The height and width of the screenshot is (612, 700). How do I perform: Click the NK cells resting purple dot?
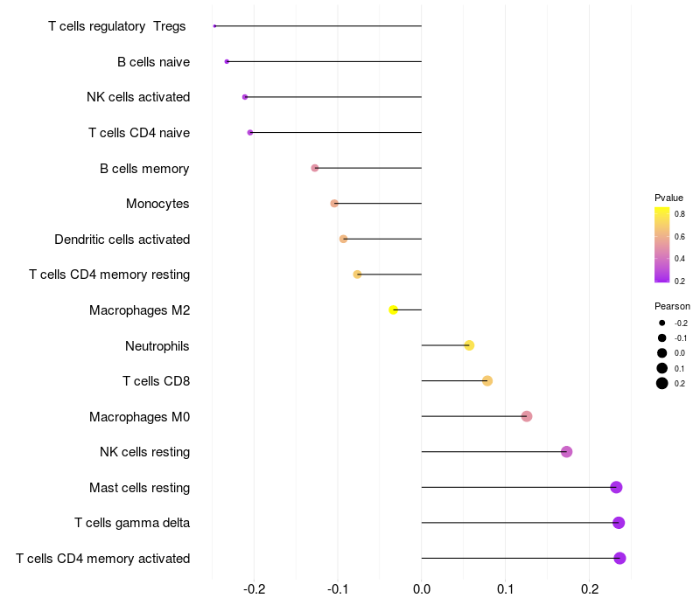566,452
